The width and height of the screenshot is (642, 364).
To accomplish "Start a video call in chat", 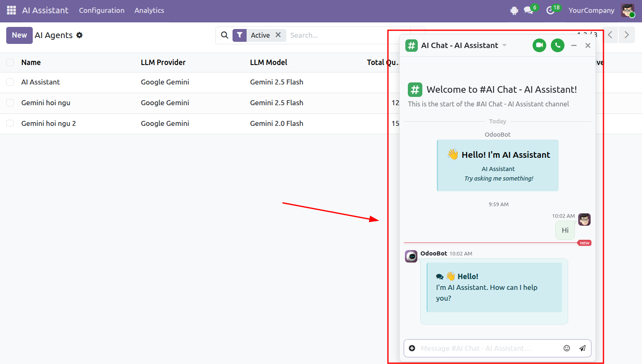I will [x=539, y=45].
